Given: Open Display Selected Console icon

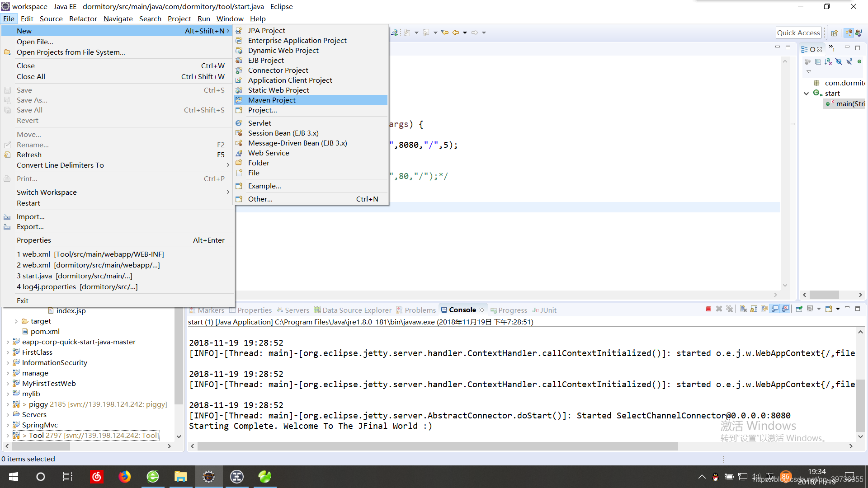Looking at the screenshot, I should click(810, 309).
